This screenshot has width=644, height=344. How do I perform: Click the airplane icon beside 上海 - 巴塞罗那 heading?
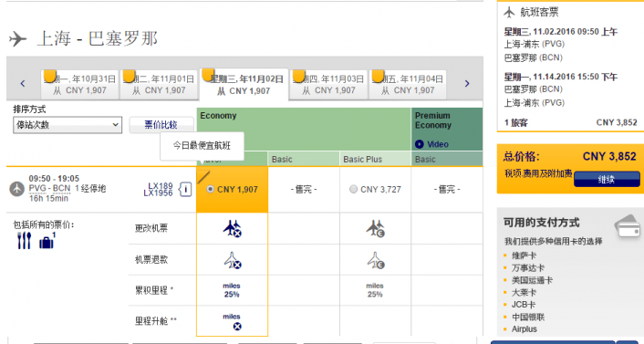[x=18, y=39]
